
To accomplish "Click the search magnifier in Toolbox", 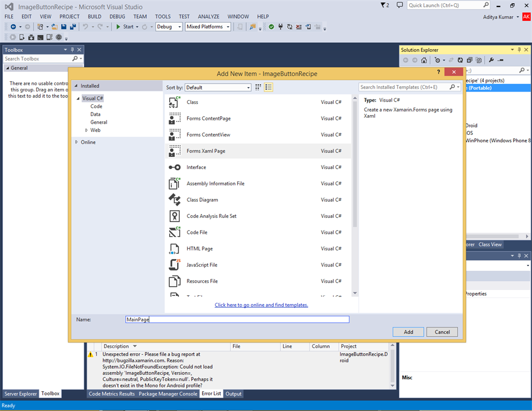I will pos(75,59).
